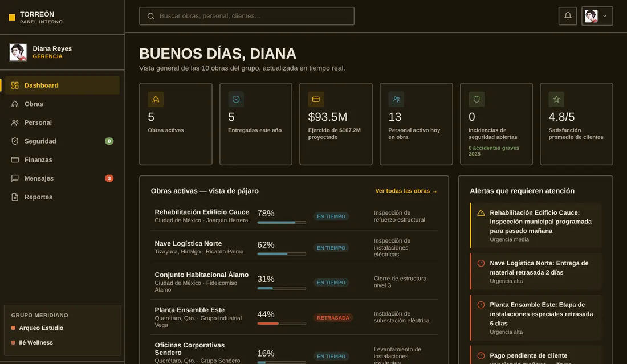Click the Mensajes red 3 badge
The width and height of the screenshot is (627, 364).
[109, 178]
